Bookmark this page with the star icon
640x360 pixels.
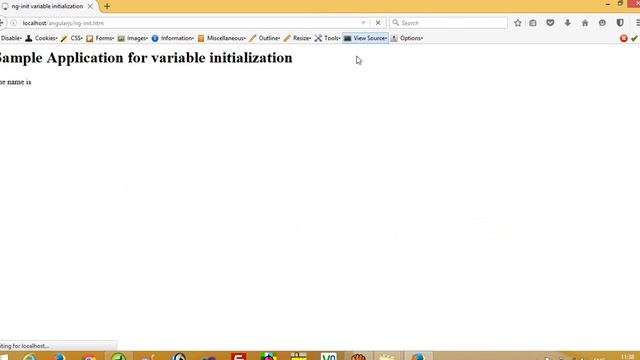[518, 23]
